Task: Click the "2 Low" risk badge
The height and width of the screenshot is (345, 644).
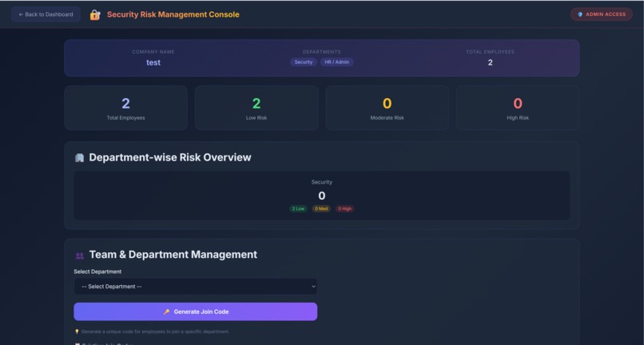Action: click(298, 208)
